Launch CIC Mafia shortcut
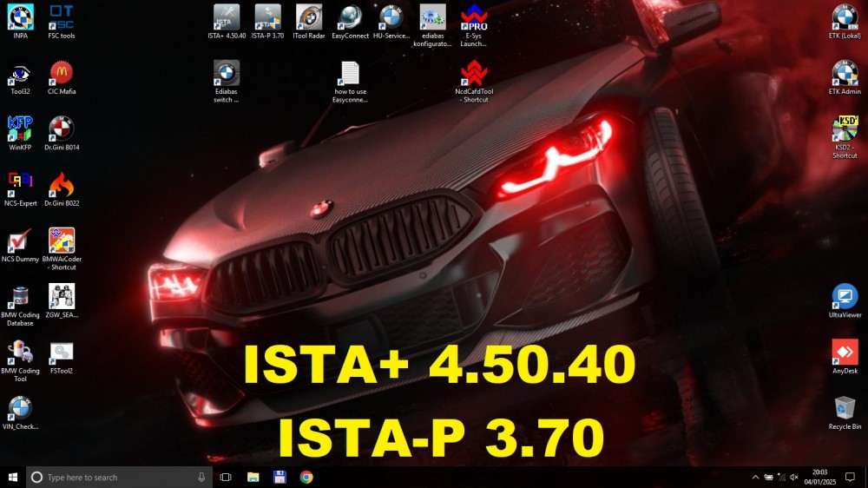The height and width of the screenshot is (488, 868). click(x=62, y=77)
